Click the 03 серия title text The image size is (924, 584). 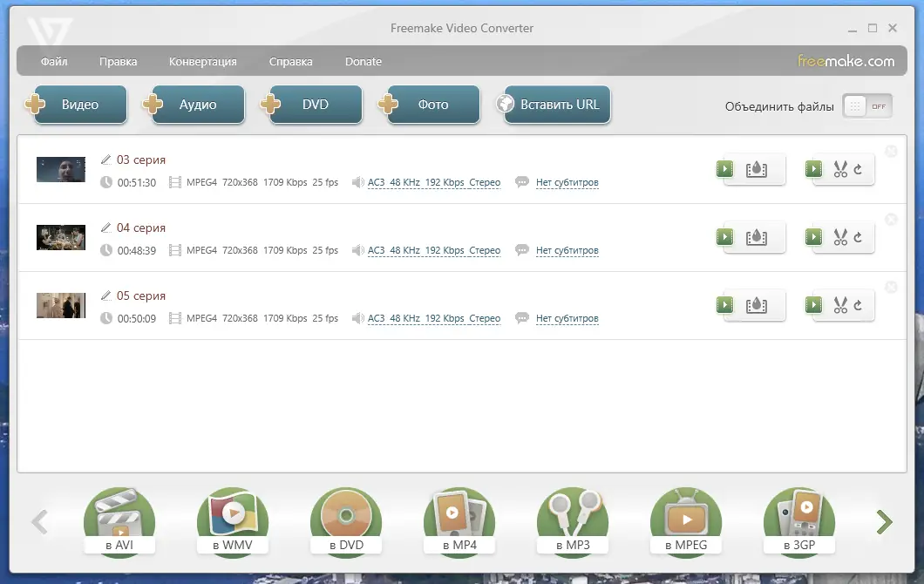[141, 160]
